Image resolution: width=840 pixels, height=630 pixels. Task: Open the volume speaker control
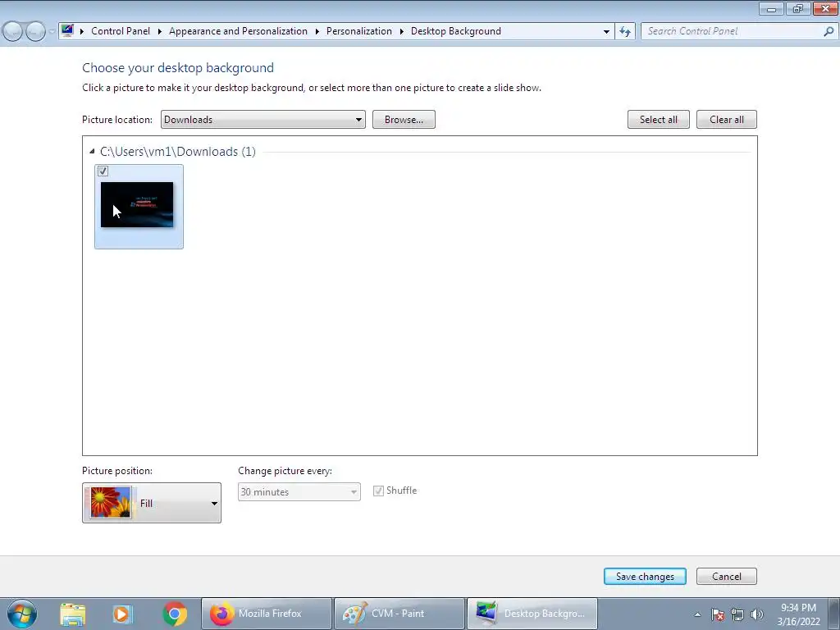(x=757, y=614)
